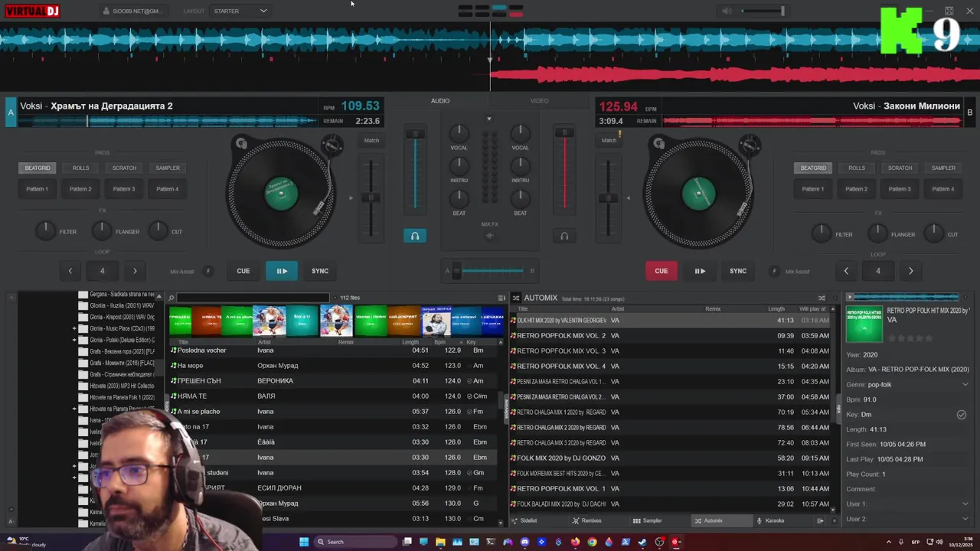The image size is (980, 551).
Task: Click the Mix Assist icon on deck A
Action: [x=207, y=271]
